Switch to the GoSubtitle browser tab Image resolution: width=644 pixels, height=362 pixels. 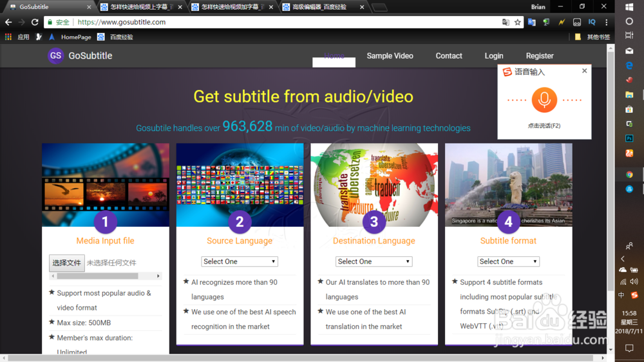[48, 7]
